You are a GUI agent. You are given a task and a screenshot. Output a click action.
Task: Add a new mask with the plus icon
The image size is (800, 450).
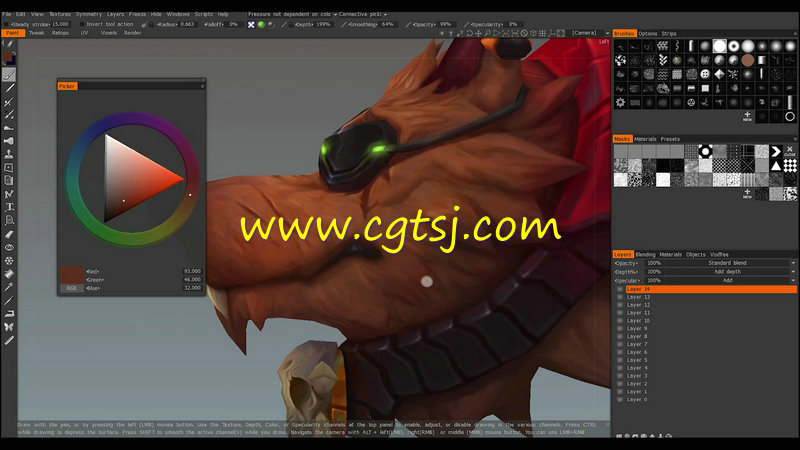point(747,193)
